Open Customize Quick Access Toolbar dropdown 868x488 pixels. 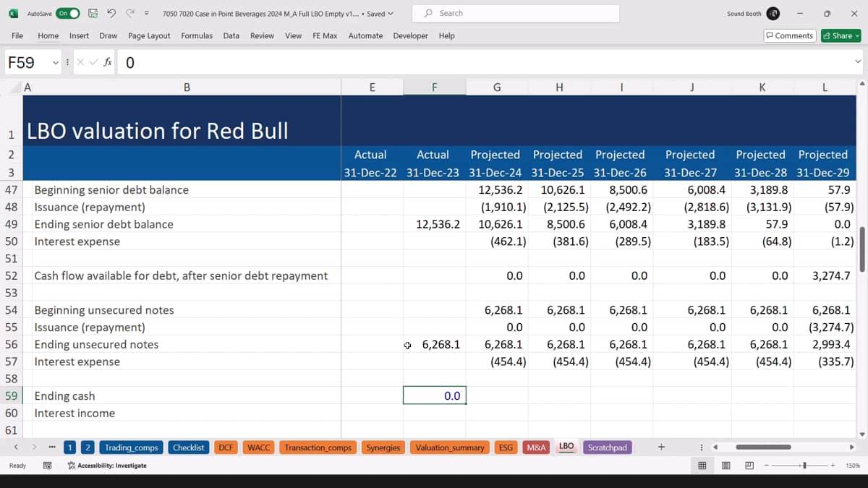[147, 14]
